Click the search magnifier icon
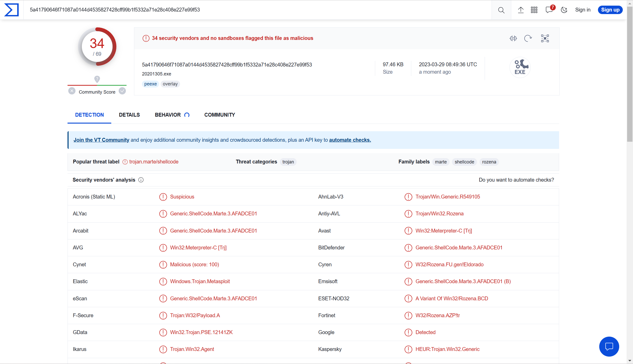633x364 pixels. [501, 10]
